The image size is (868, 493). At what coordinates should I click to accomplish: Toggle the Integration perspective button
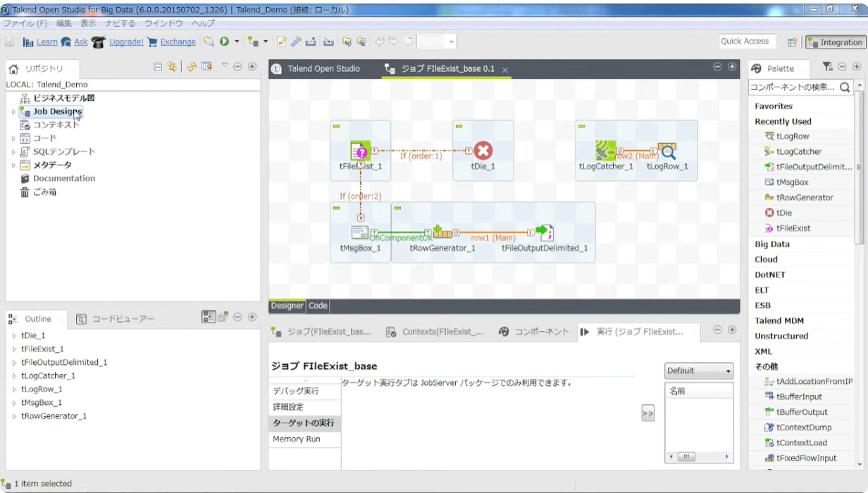coord(835,42)
